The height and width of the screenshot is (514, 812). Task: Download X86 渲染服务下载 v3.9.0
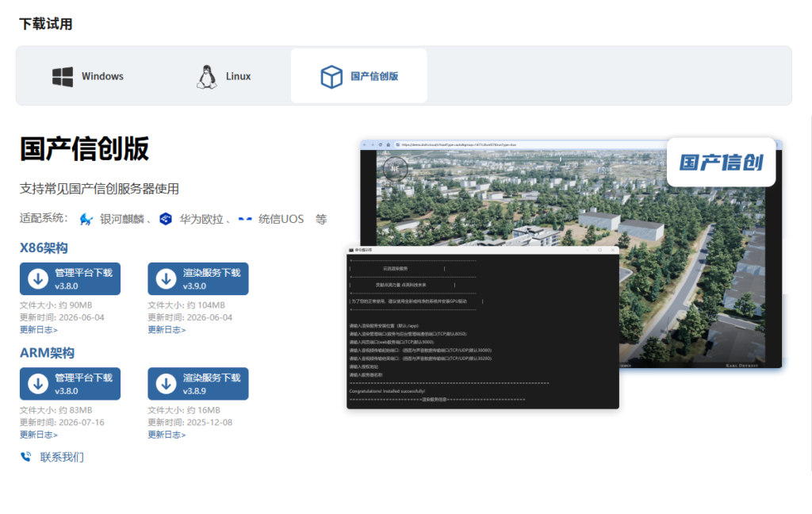pyautogui.click(x=197, y=278)
